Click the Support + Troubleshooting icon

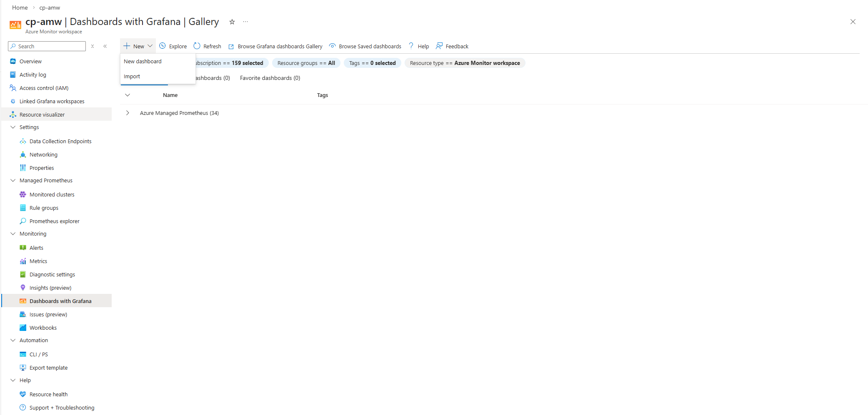coord(23,408)
